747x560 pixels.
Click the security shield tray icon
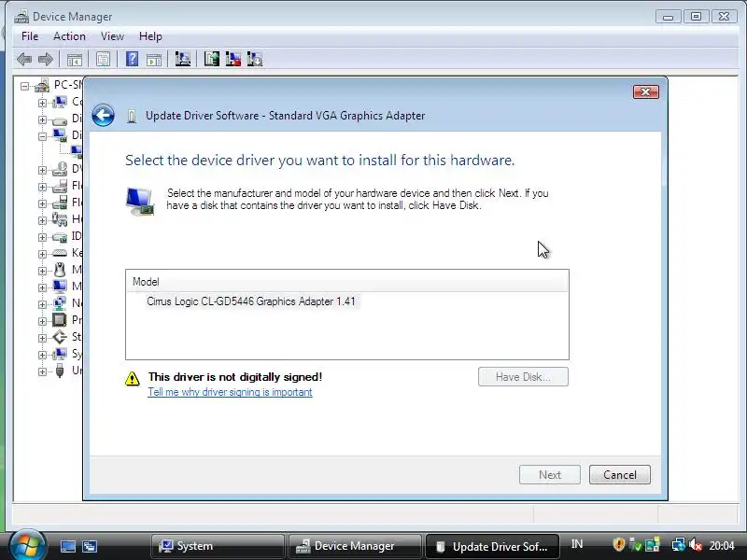click(x=618, y=544)
